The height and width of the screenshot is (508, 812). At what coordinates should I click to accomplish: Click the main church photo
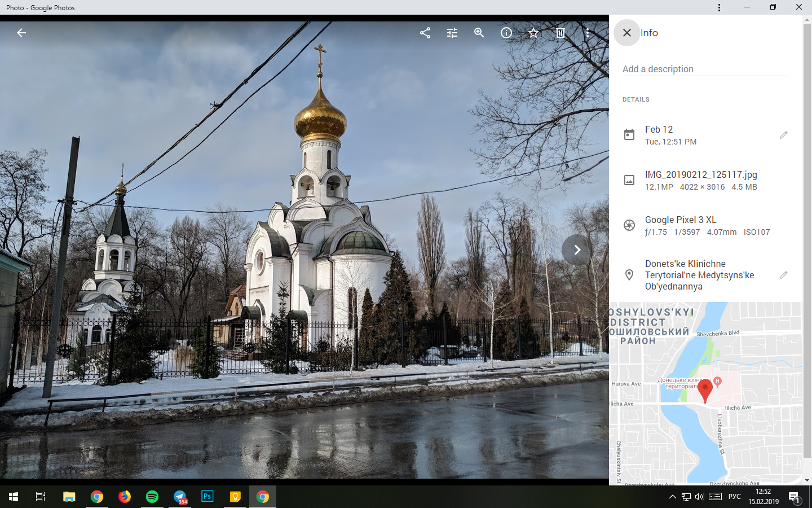pos(304,250)
